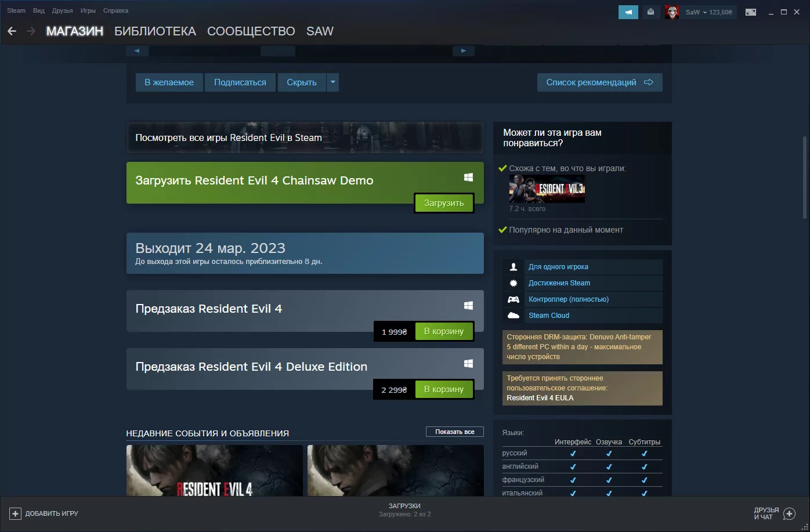Click the Windows icon on the demo banner
The width and height of the screenshot is (810, 532).
tap(468, 177)
